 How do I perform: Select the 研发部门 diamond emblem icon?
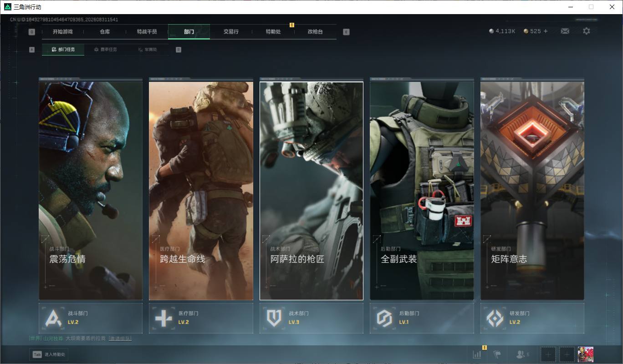coord(495,318)
